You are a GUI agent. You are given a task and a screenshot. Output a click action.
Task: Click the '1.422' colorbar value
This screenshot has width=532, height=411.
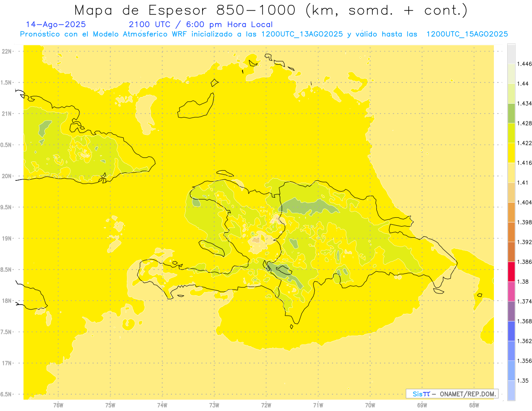coord(524,143)
